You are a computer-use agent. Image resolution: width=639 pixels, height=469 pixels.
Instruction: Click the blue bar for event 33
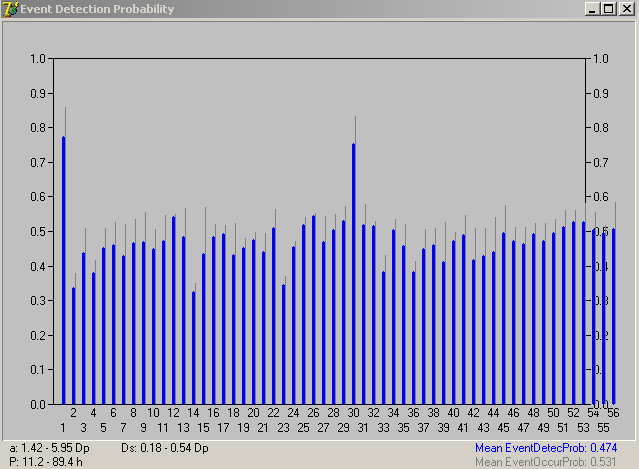tap(383, 338)
